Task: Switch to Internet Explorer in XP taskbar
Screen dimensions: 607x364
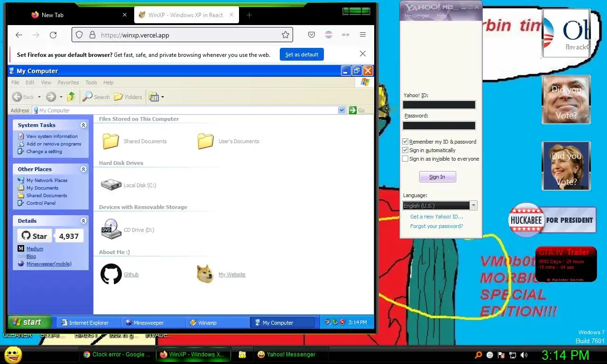Action: coord(88,323)
